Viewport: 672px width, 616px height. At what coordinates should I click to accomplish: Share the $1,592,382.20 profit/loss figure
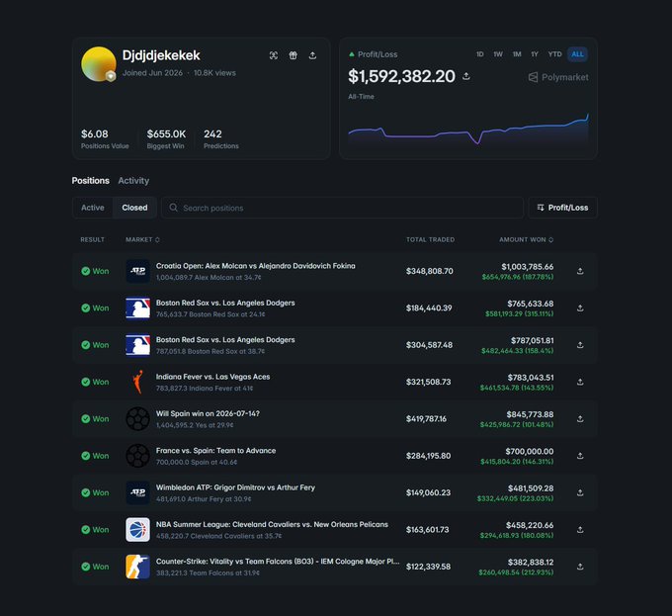tap(466, 76)
